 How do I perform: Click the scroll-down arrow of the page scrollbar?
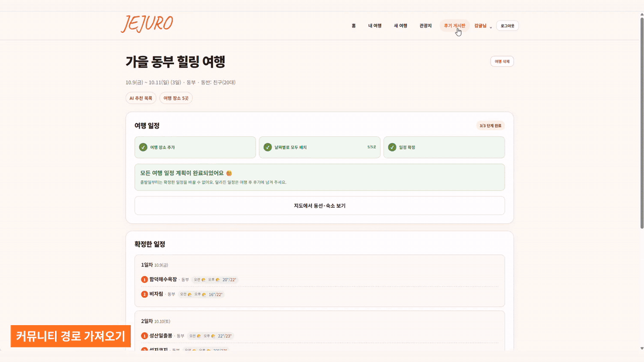[x=642, y=349]
